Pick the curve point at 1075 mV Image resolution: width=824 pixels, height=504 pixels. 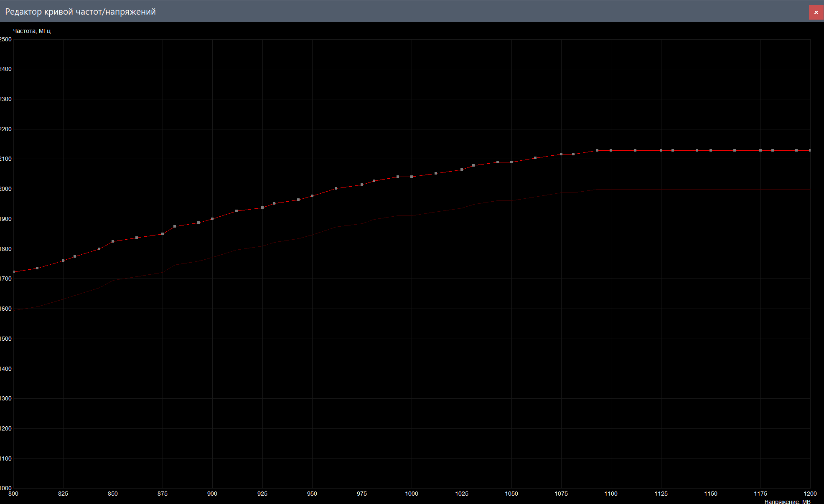(x=561, y=154)
